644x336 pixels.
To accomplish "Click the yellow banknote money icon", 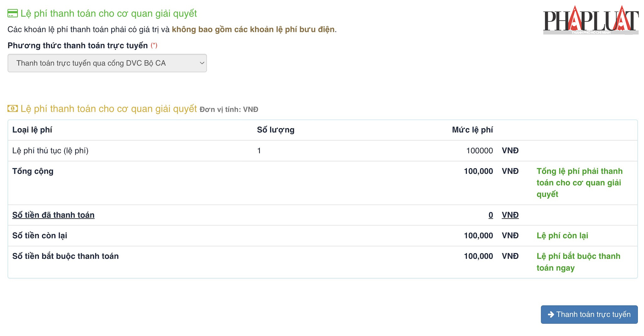I will 13,109.
